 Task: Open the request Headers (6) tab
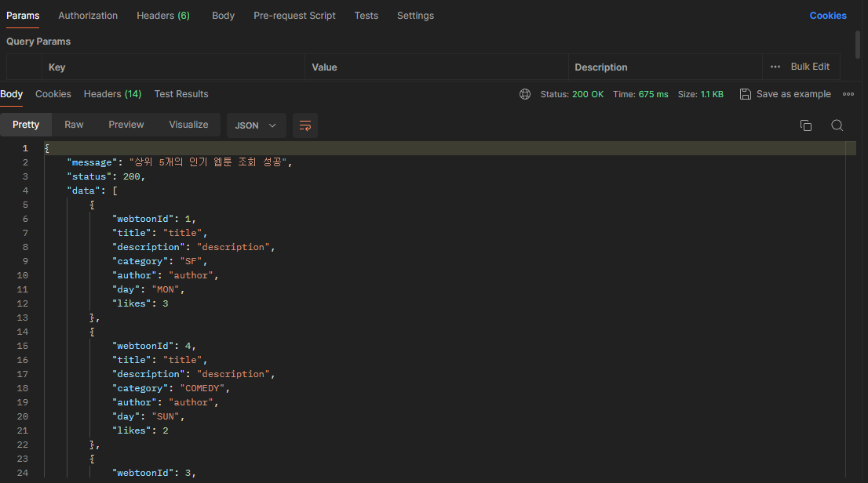pos(163,16)
